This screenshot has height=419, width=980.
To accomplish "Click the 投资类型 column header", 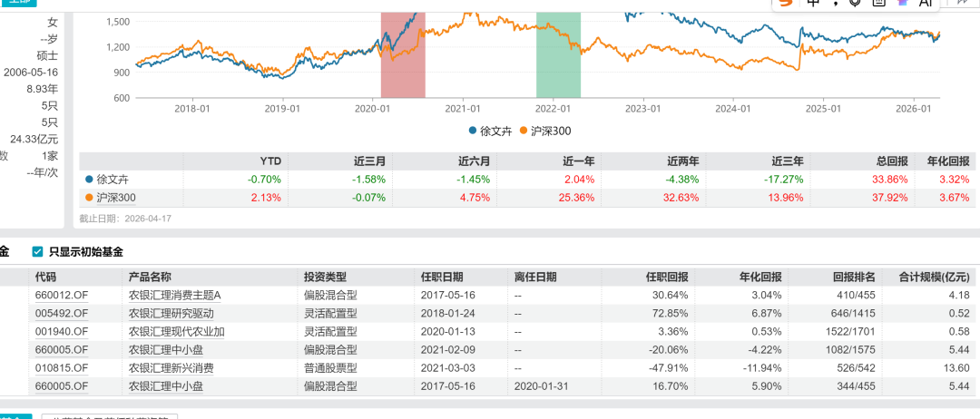I will point(325,278).
